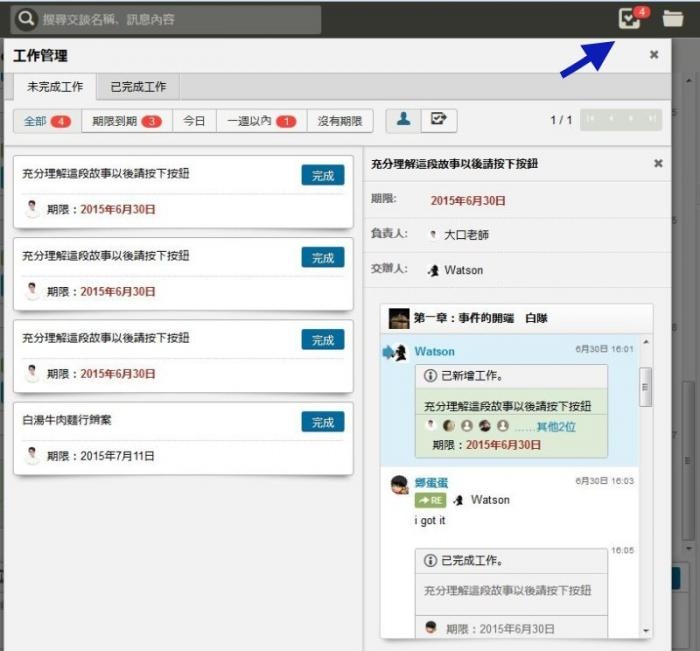Mark second 充分理解 task as 完成
Viewport: 700px width, 651px height.
323,257
